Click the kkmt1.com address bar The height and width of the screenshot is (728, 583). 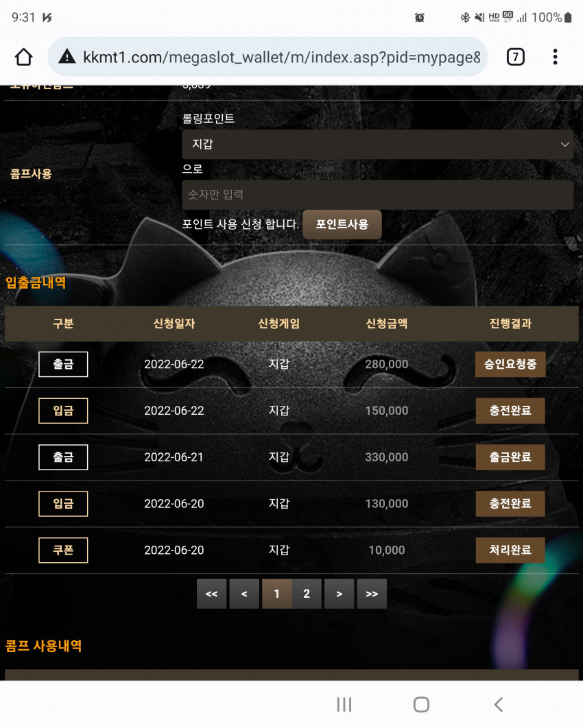(x=267, y=57)
